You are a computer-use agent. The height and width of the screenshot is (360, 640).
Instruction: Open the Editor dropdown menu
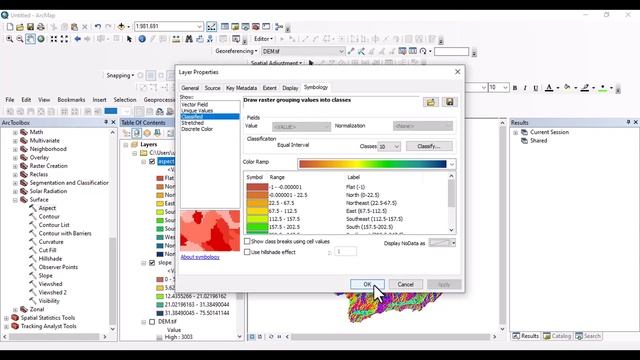coord(263,39)
